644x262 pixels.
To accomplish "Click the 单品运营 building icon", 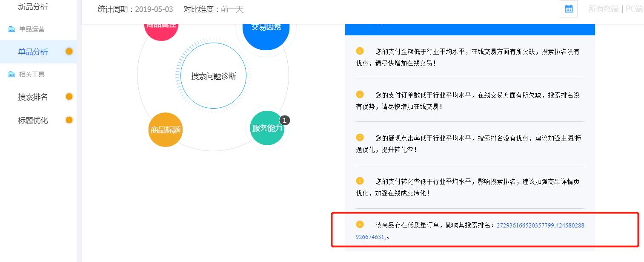I will click(11, 29).
